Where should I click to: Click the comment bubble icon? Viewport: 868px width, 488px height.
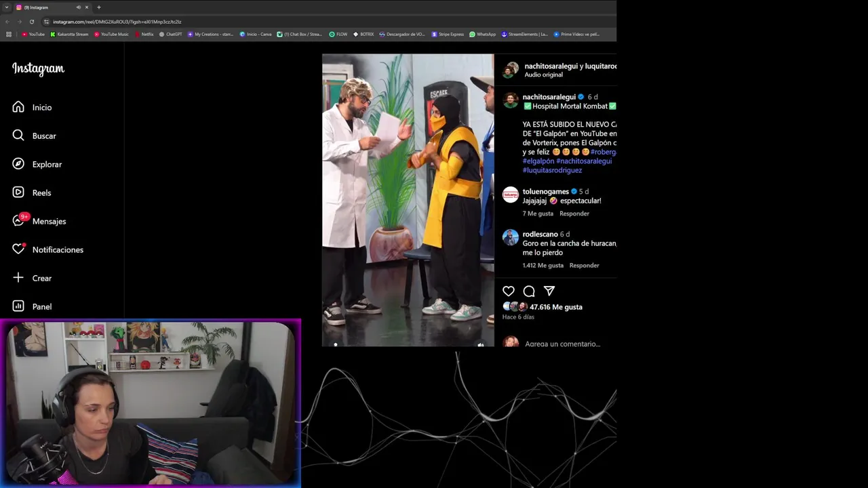pos(529,291)
